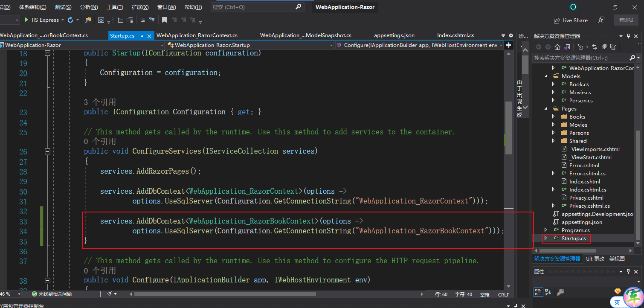Click the property pages wrench icon
Screen dimensions: 644x308
pos(561,292)
